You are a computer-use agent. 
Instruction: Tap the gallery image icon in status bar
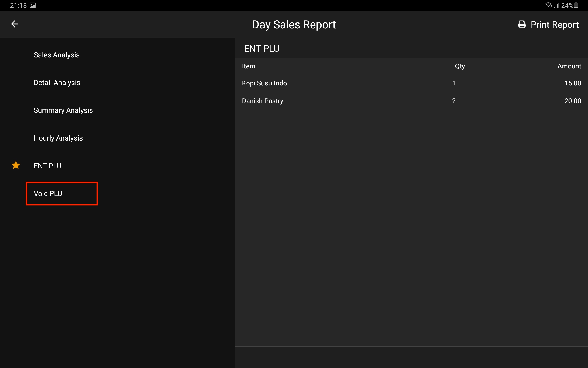tap(33, 5)
